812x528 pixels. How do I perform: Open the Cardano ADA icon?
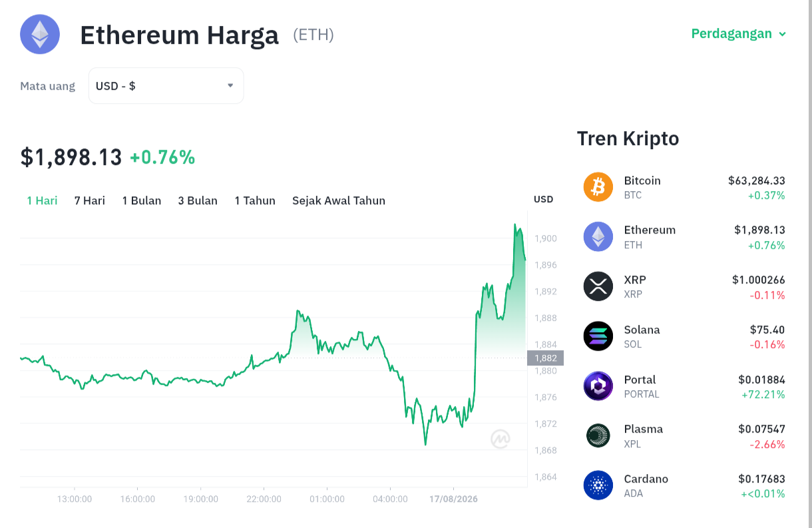coord(598,485)
